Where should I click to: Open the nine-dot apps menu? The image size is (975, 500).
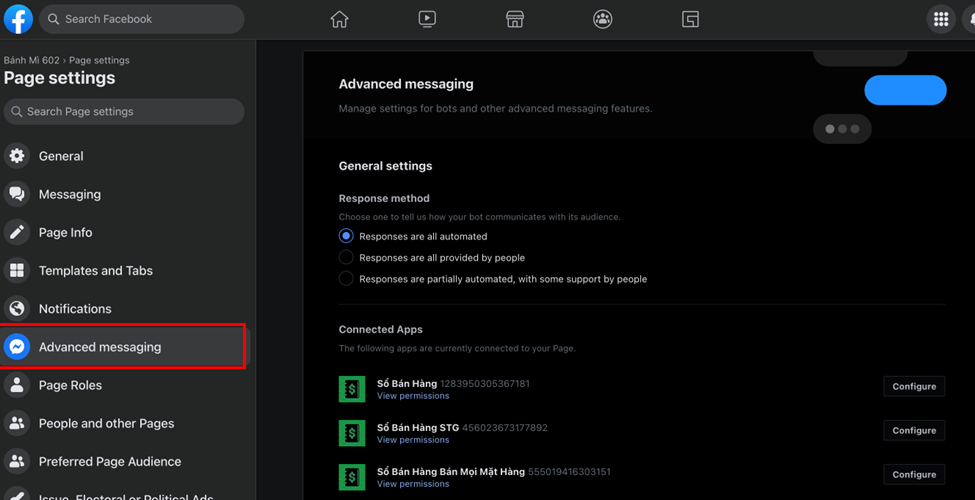click(x=940, y=19)
